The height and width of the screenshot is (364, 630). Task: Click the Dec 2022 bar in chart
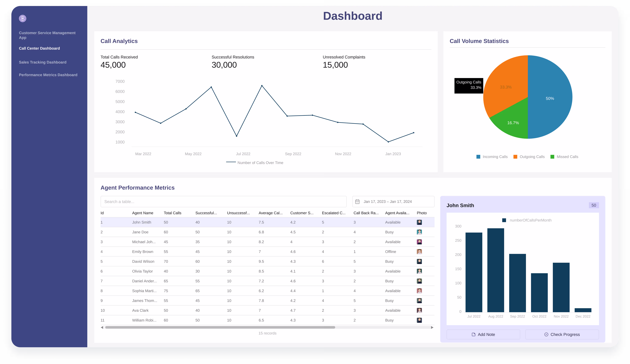[x=583, y=310]
